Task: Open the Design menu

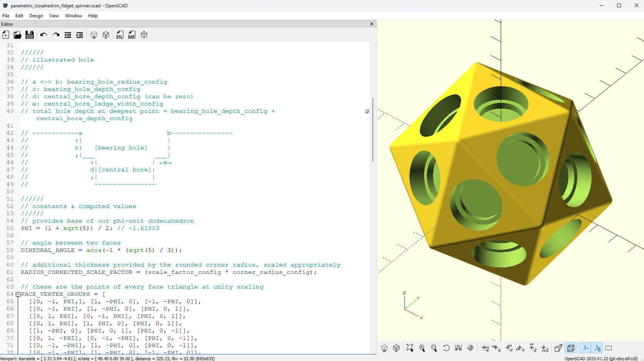Action: (36, 16)
